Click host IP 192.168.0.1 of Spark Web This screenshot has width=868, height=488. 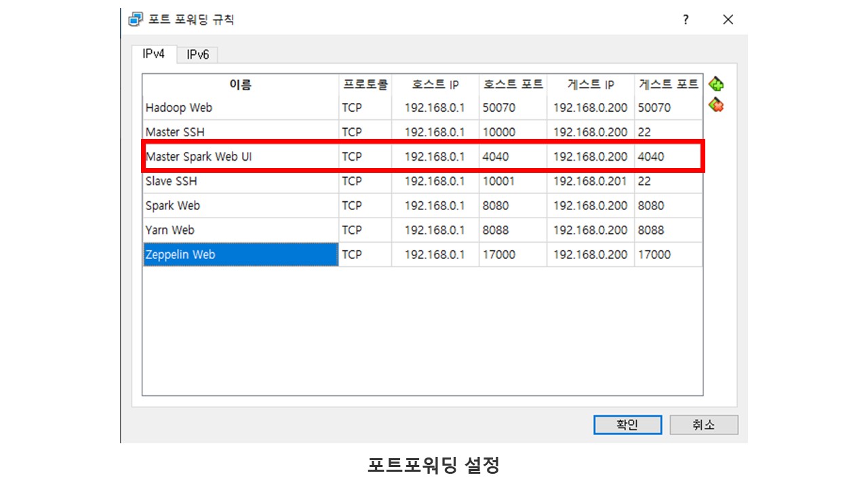click(x=435, y=205)
